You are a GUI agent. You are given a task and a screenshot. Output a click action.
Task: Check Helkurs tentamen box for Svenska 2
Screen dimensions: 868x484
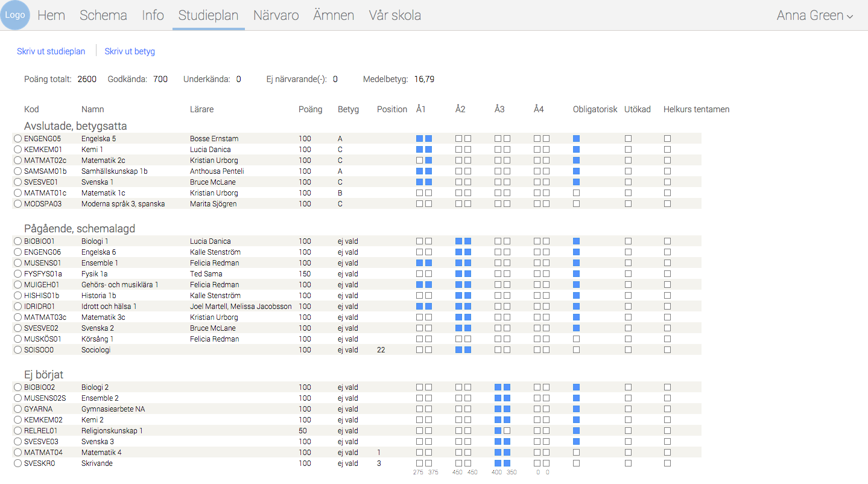(x=667, y=328)
